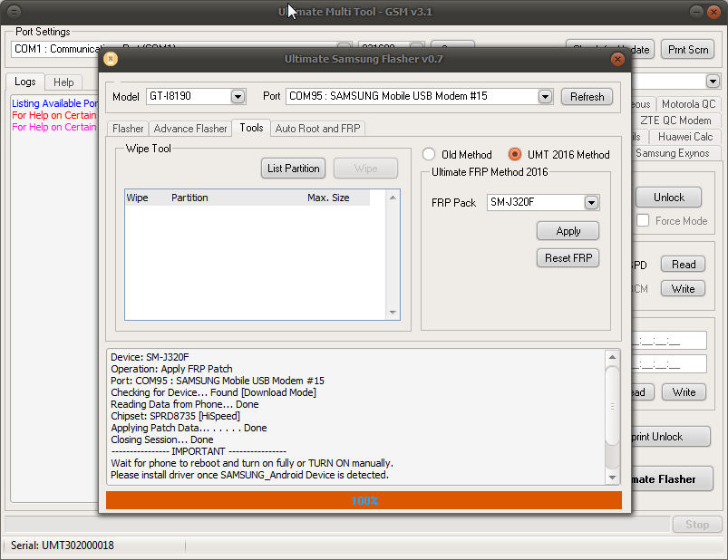Expand the Port COM95 dropdown arrow

(545, 96)
